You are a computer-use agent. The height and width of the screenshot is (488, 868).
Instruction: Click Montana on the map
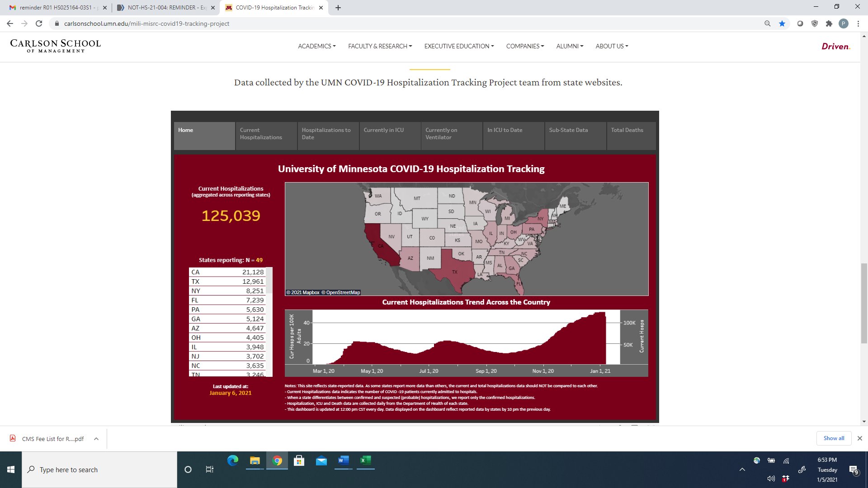pyautogui.click(x=417, y=198)
